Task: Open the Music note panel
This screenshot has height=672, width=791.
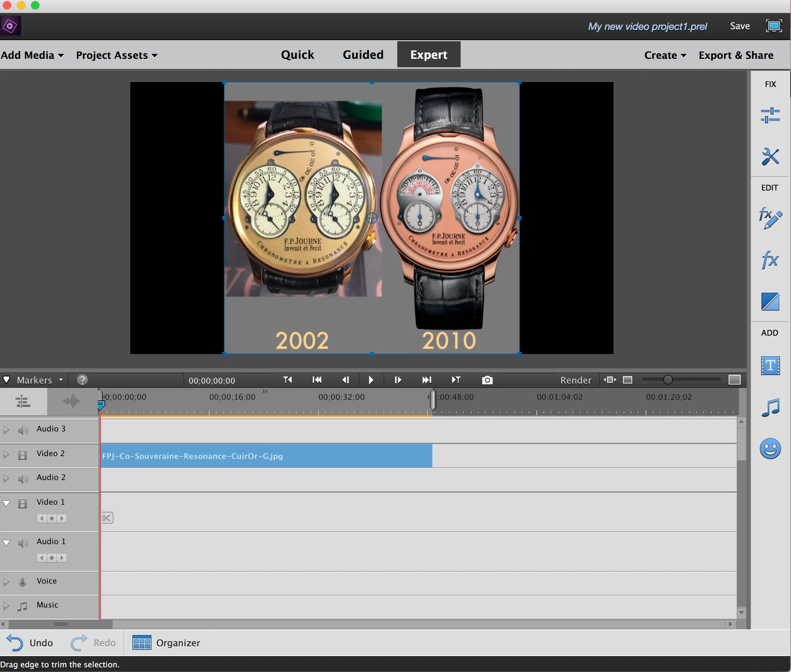Action: click(x=770, y=407)
